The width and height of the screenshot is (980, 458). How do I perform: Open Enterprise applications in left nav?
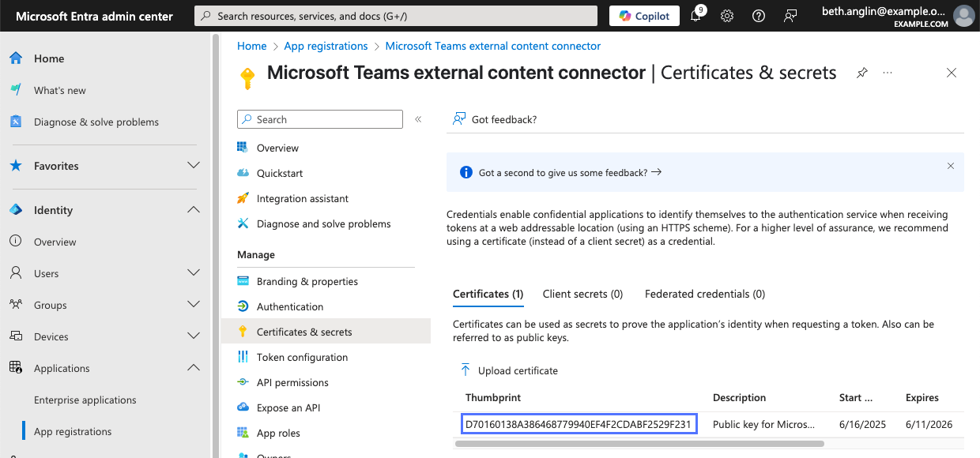(85, 400)
